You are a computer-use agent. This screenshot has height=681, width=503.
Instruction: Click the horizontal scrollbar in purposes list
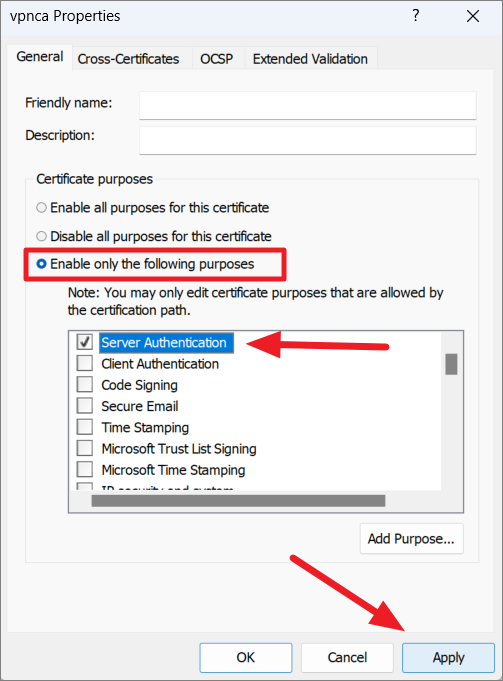(238, 501)
